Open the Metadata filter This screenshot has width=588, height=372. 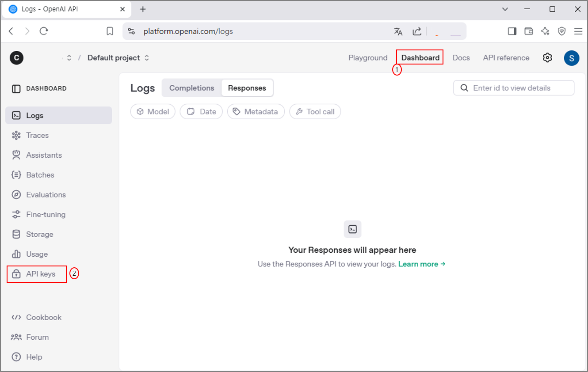tap(256, 112)
